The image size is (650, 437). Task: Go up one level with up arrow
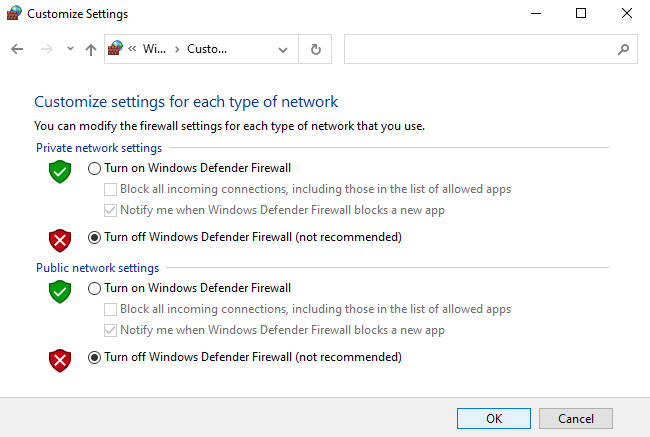pos(91,49)
